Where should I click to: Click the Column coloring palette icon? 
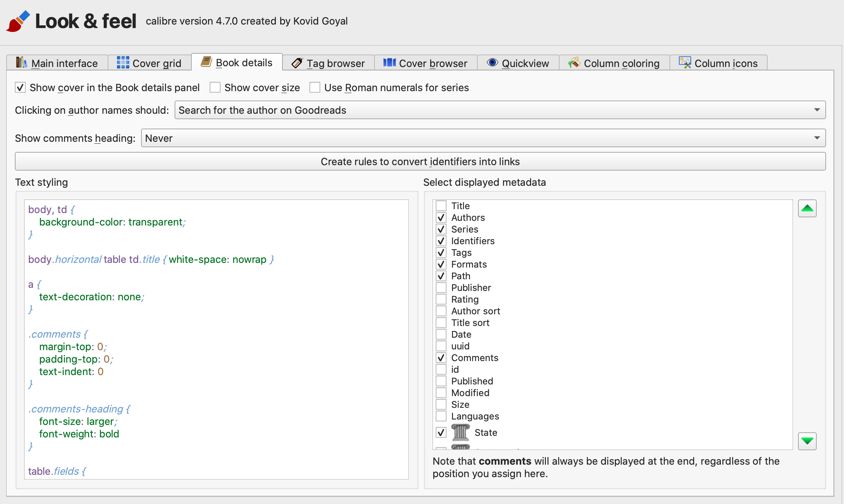574,63
